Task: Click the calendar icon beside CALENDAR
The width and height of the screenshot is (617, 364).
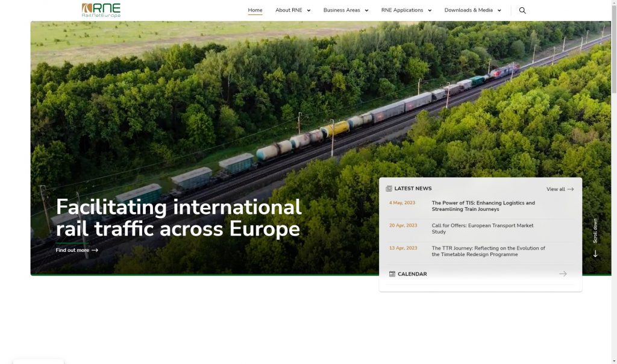Action: point(392,274)
